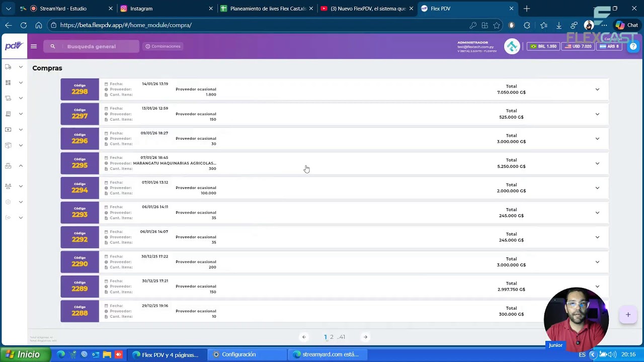644x362 pixels.
Task: Open the Inicio start button
Action: pyautogui.click(x=25, y=354)
